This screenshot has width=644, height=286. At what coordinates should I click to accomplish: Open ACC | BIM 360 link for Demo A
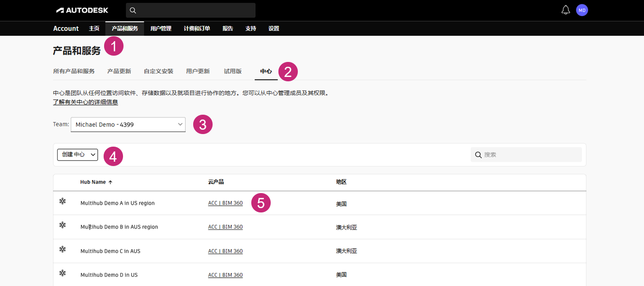point(225,203)
